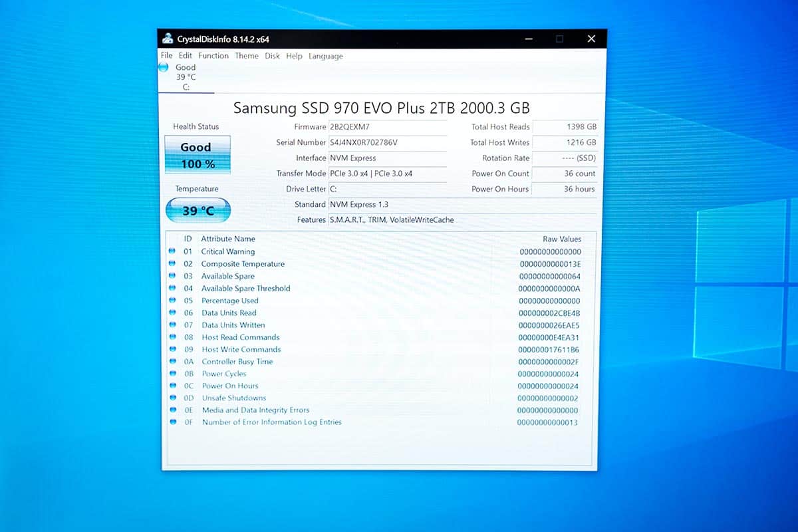Click the Serial Number field
798x532 pixels.
[x=388, y=142]
